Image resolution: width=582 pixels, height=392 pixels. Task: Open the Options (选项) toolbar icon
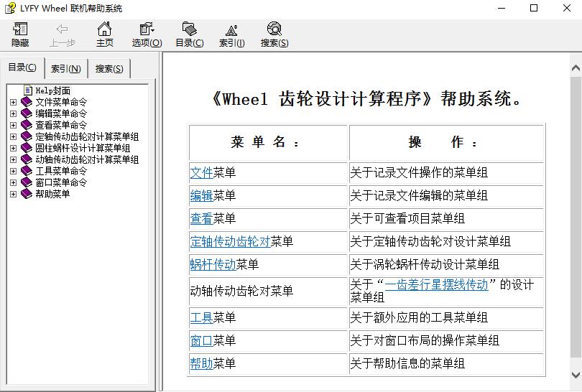[x=147, y=34]
